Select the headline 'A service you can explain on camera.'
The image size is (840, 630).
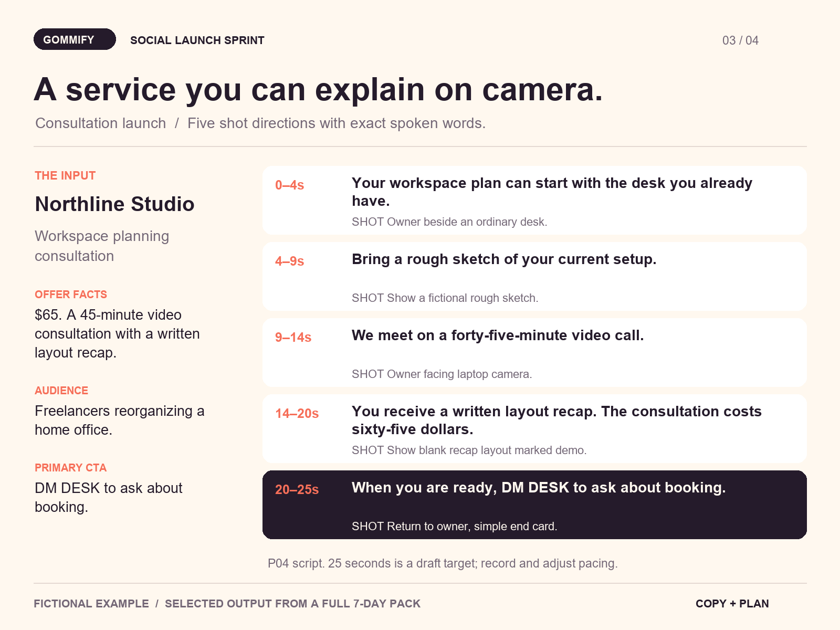pos(318,89)
